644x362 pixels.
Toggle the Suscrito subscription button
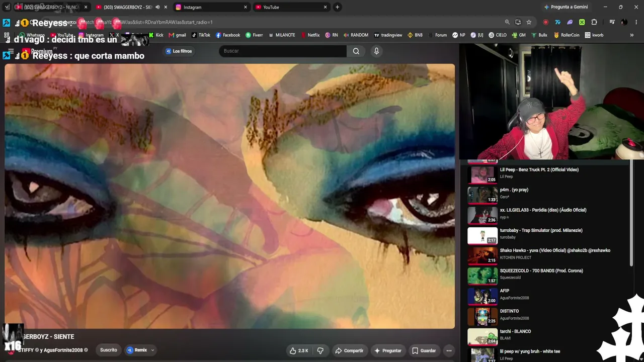click(x=109, y=350)
